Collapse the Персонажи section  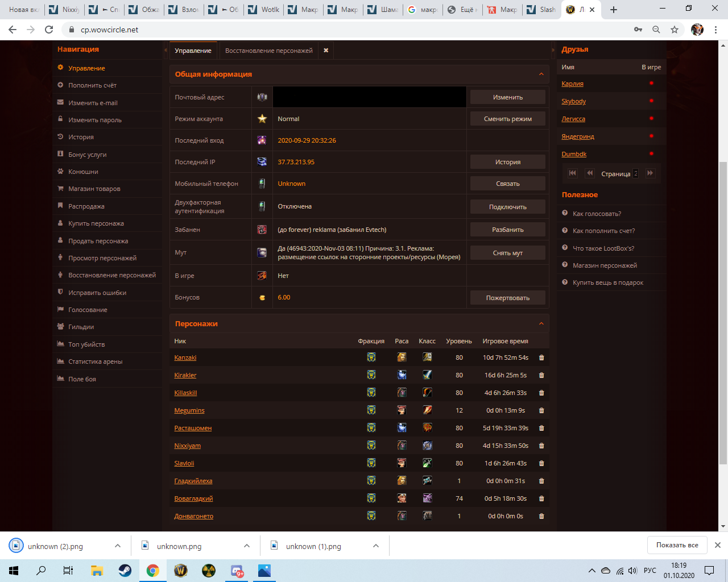tap(541, 324)
